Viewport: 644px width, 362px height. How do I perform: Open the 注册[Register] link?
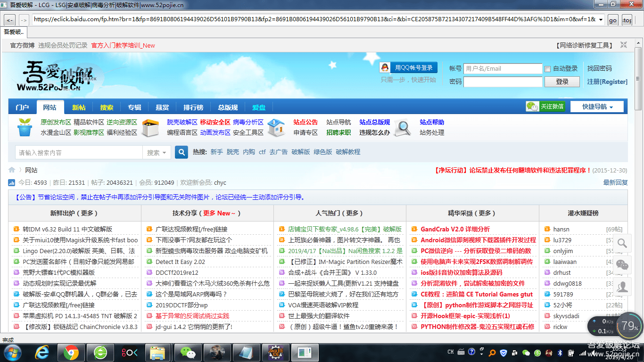tap(607, 82)
